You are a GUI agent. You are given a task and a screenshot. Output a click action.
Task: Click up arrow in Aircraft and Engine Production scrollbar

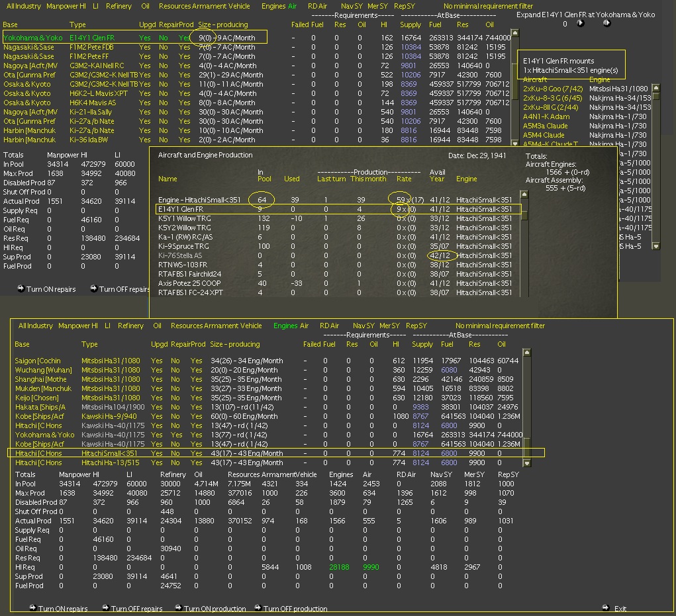click(x=524, y=195)
